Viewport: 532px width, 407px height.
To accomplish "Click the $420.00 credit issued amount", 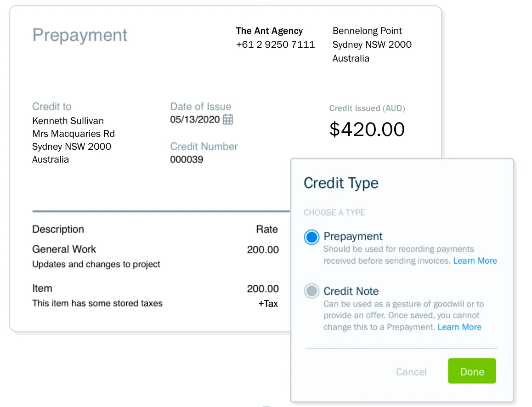I will click(367, 130).
